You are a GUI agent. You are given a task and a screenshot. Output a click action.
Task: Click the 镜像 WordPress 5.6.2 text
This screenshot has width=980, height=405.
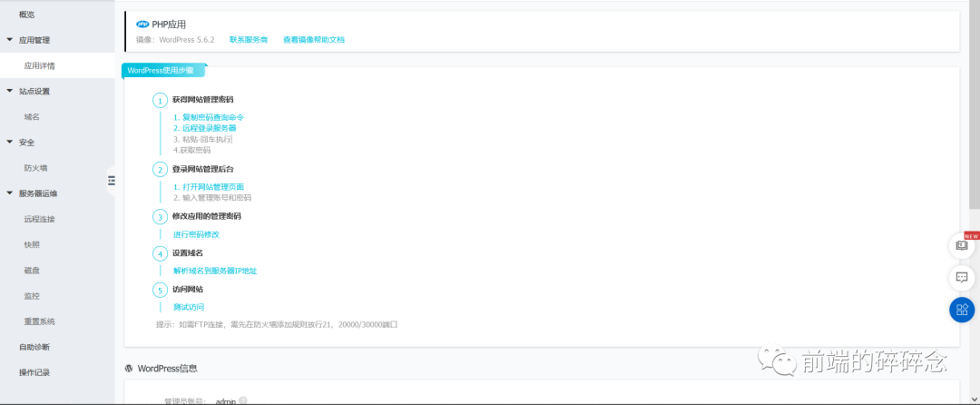point(176,39)
